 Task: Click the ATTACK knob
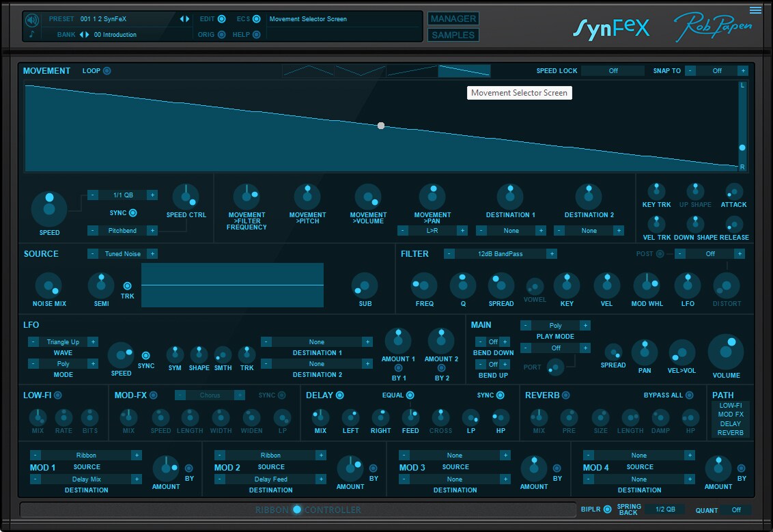[x=733, y=191]
